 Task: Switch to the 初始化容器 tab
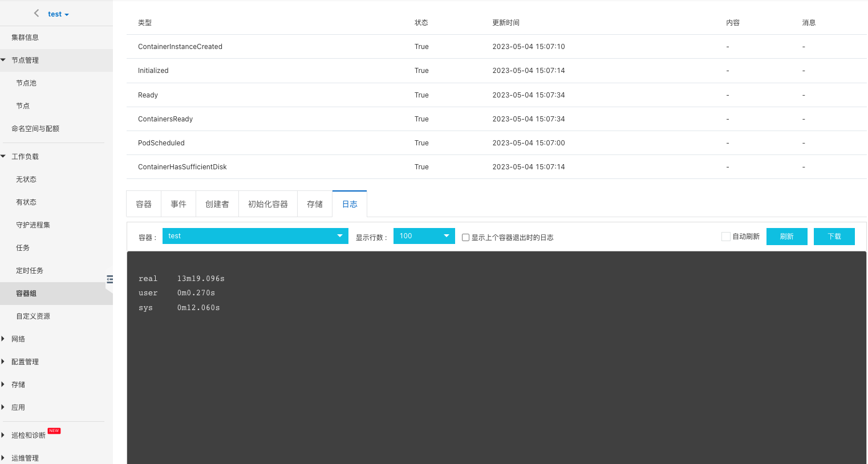[x=268, y=203]
